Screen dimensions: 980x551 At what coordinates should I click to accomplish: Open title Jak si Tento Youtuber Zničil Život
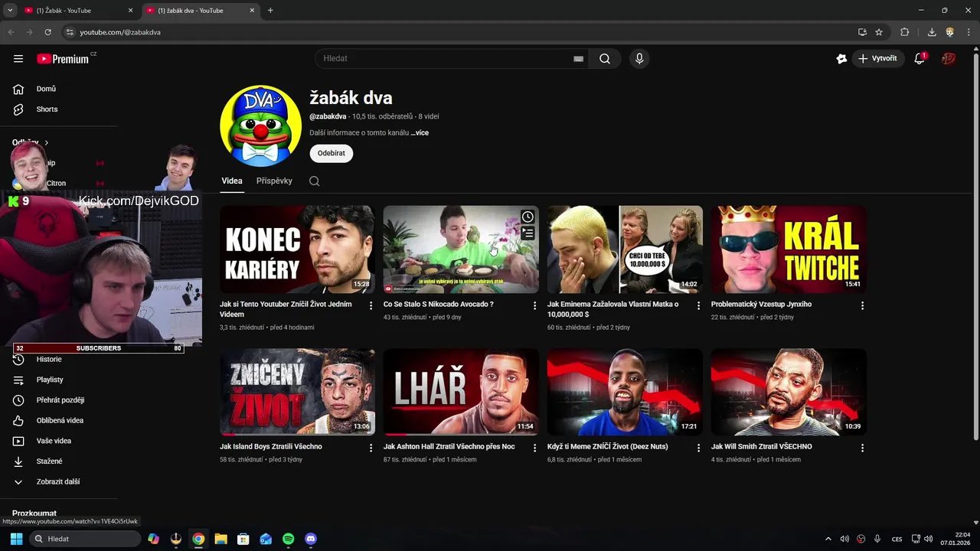[286, 309]
